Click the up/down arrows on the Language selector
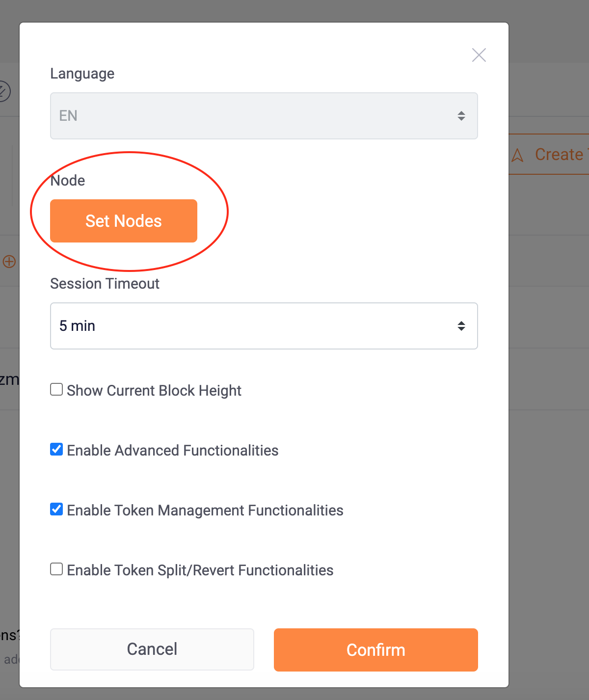589x700 pixels. pyautogui.click(x=461, y=116)
